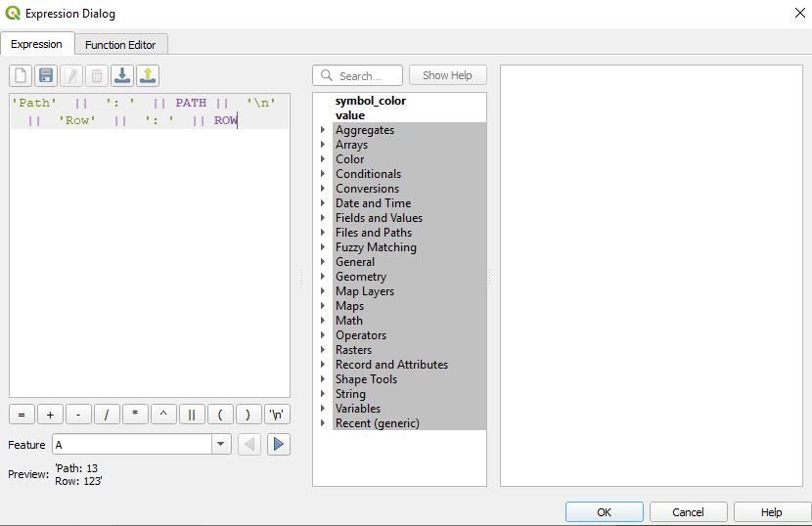Select the symbol_color item in the list
Screen dimensions: 812x526
point(370,101)
